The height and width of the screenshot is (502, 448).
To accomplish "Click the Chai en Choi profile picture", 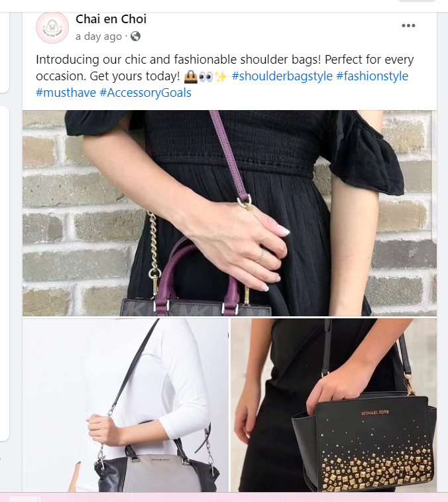I will point(52,28).
